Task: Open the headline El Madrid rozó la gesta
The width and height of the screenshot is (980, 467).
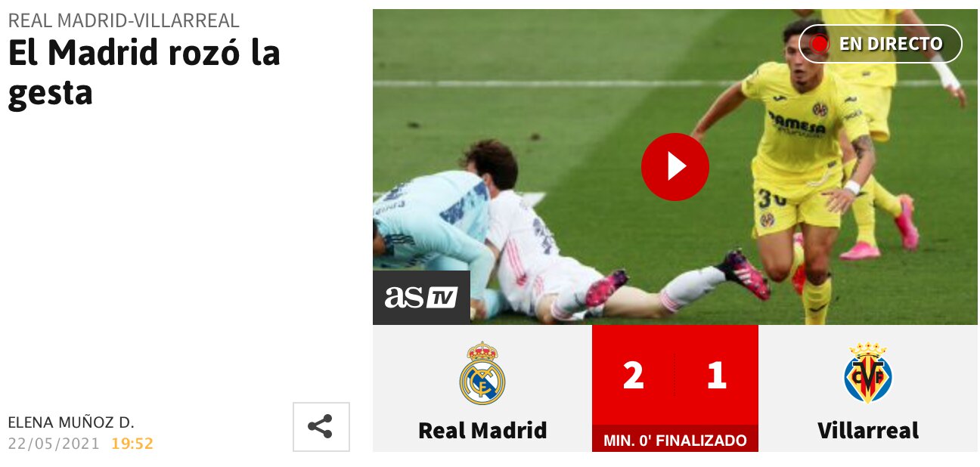Action: 144,73
